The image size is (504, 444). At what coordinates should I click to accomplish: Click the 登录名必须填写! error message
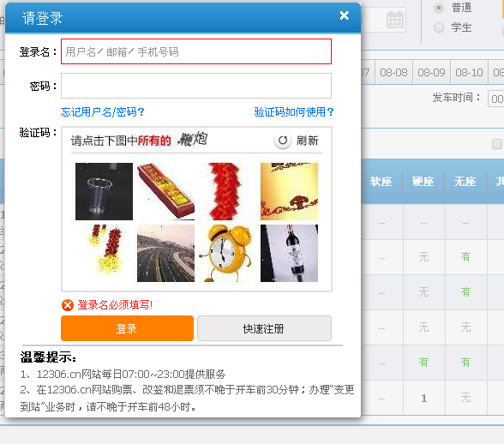116,305
